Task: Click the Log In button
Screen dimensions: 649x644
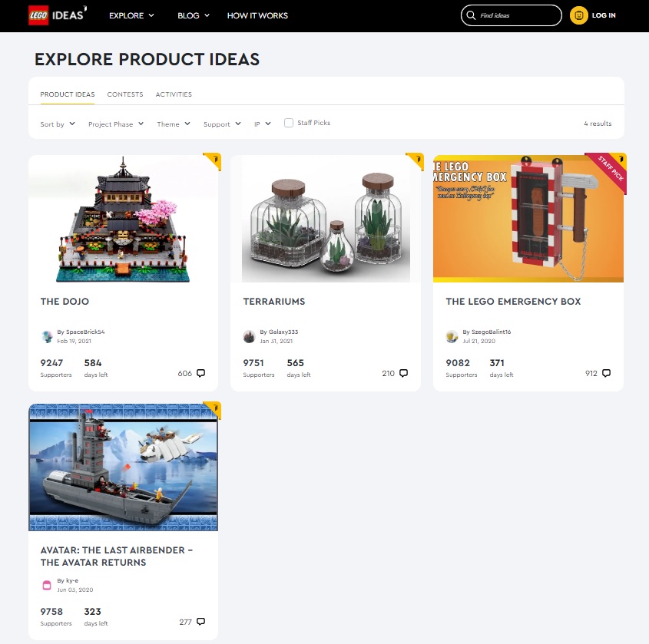Action: pos(604,15)
